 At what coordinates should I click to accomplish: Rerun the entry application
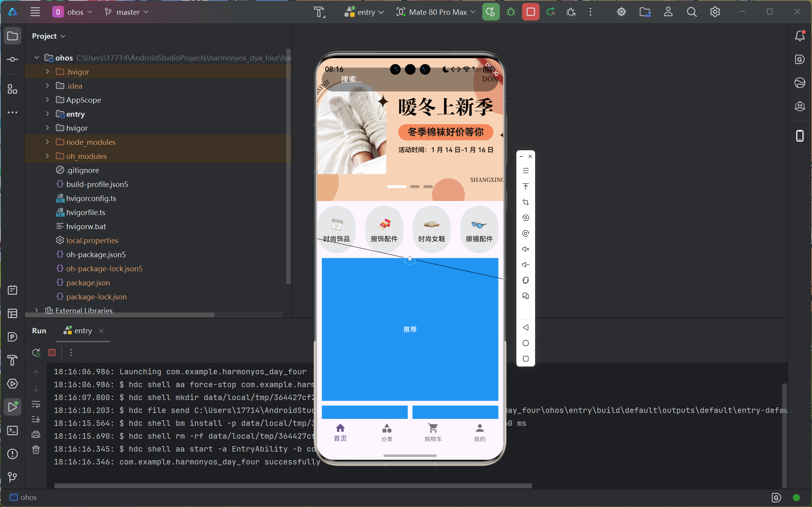click(x=36, y=352)
